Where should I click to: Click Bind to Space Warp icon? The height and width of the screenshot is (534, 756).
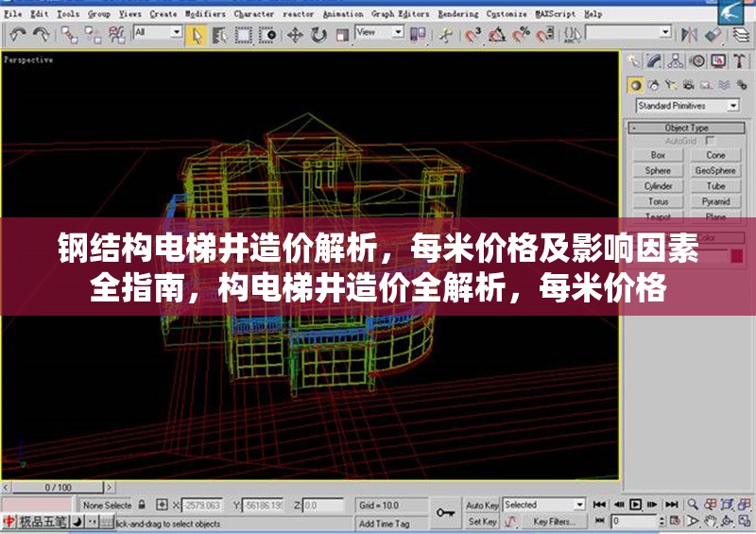tap(116, 35)
